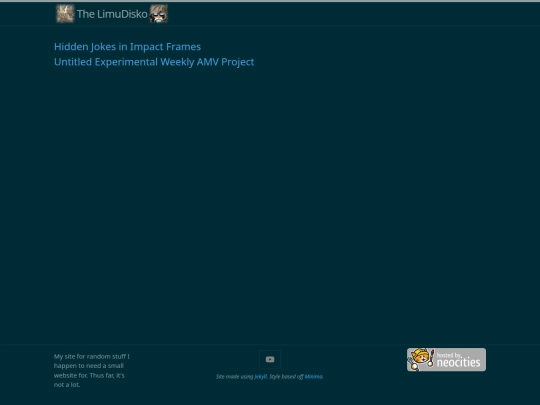The image size is (540, 405).
Task: Click the 'My site for random stuff' description text
Action: 92,371
